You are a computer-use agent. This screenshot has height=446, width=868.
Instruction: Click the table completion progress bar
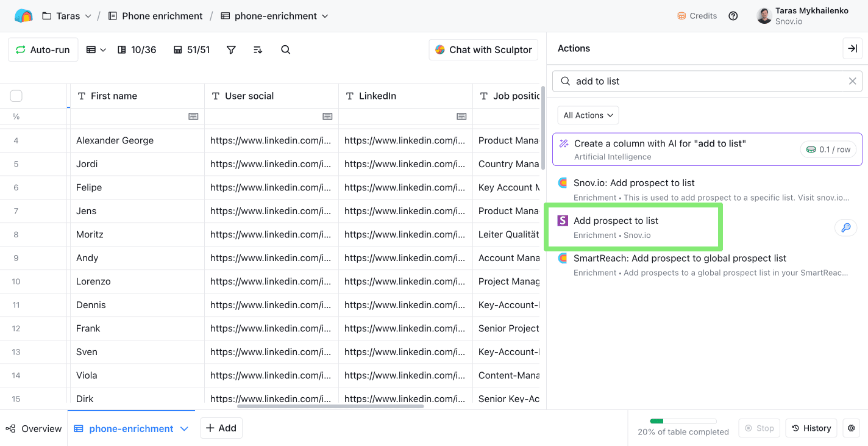(x=683, y=421)
